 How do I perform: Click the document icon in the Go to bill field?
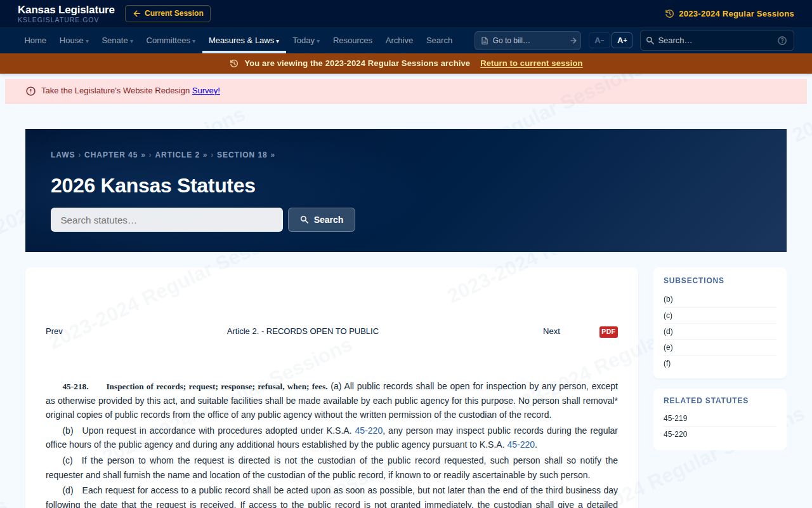(485, 41)
